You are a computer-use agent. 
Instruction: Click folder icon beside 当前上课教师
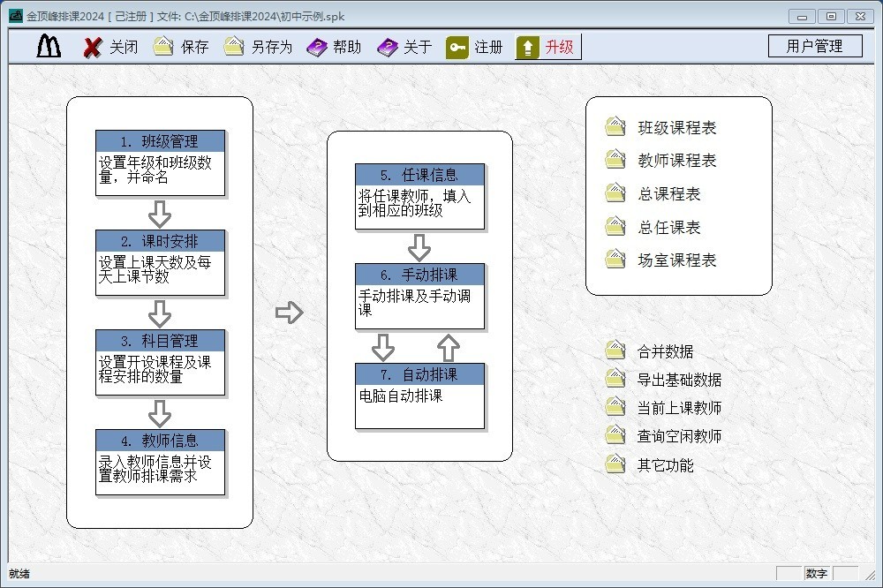coord(615,407)
